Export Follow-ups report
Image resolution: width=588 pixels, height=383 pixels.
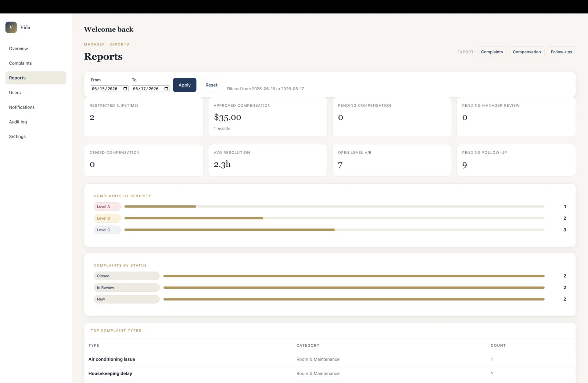point(561,52)
